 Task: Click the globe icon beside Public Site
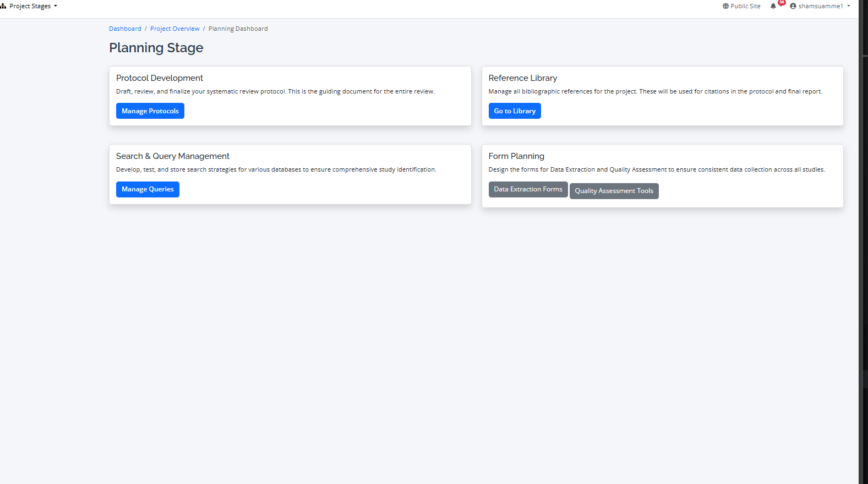[x=725, y=6]
